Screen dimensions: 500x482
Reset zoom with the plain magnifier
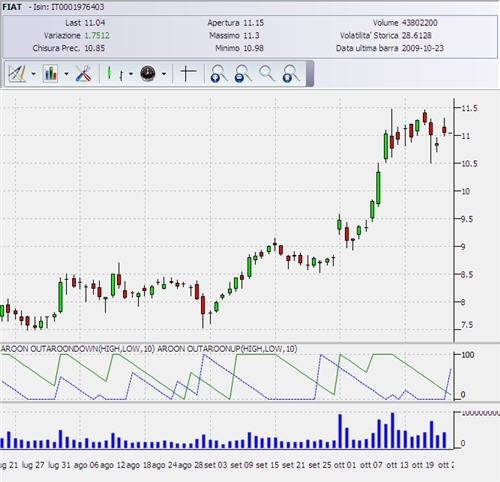[x=267, y=73]
